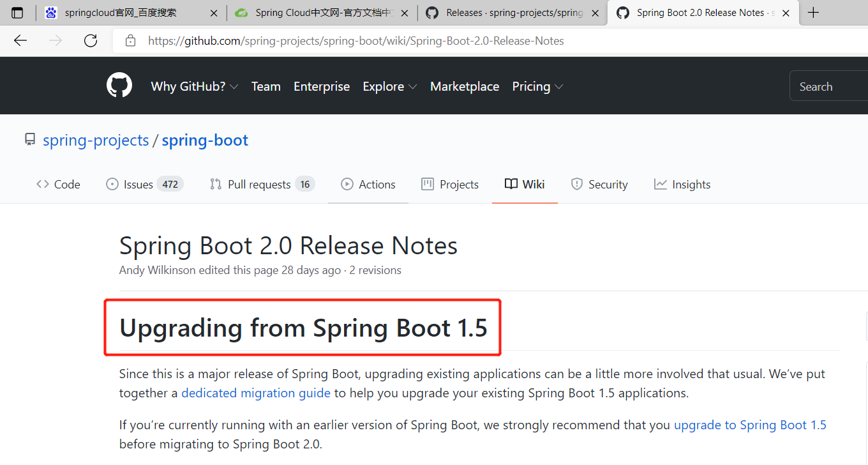Reload the page with refresh icon
868x465 pixels.
(x=91, y=41)
